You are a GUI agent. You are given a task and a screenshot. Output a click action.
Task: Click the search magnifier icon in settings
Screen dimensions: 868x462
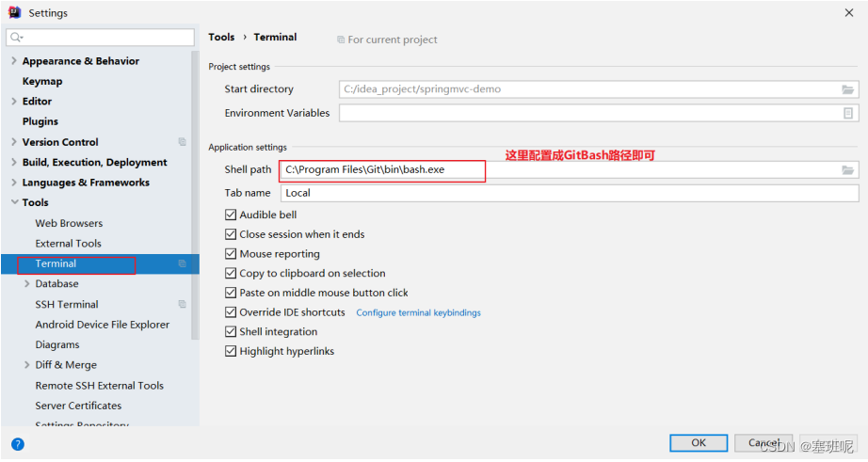(x=15, y=37)
